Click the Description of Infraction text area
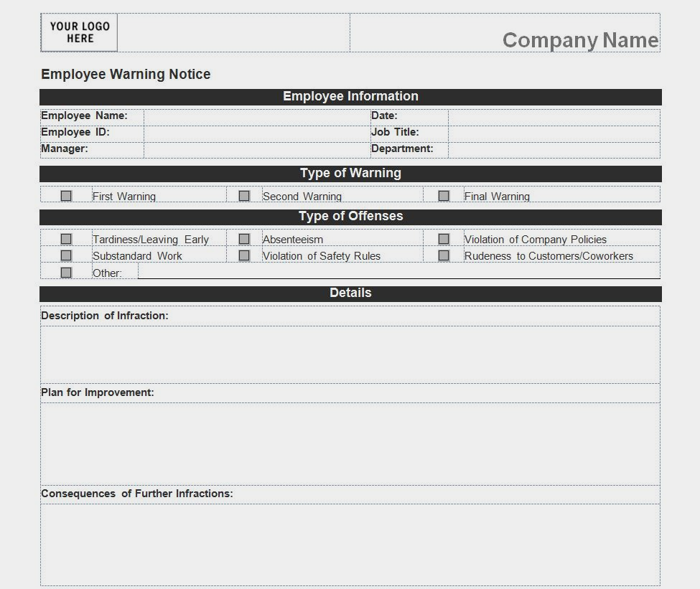 pyautogui.click(x=350, y=354)
